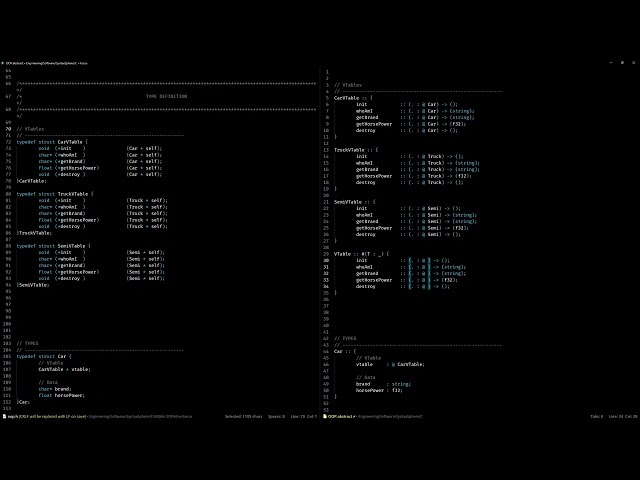The image size is (640, 480).
Task: Open the 'Tabs: 8' indentation setting
Action: (x=596, y=416)
